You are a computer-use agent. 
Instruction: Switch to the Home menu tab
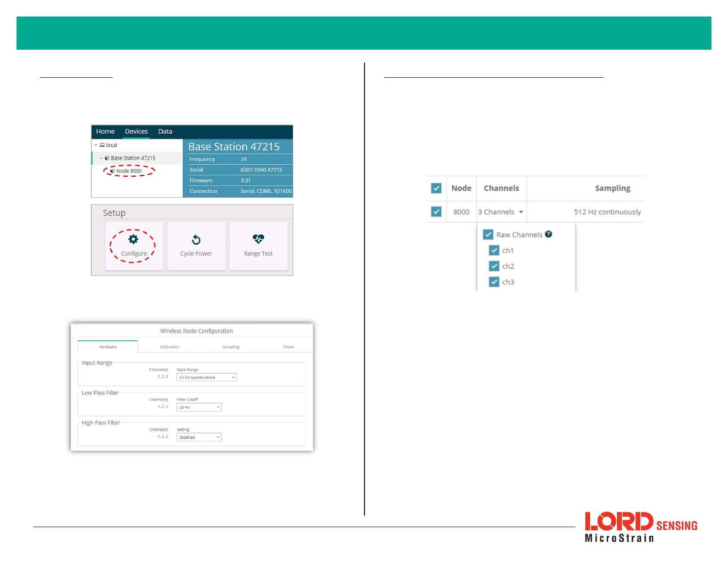point(105,132)
